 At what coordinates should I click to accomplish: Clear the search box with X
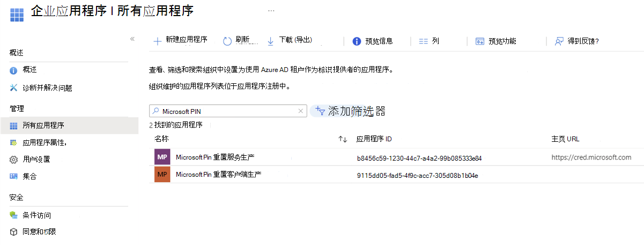coord(301,111)
